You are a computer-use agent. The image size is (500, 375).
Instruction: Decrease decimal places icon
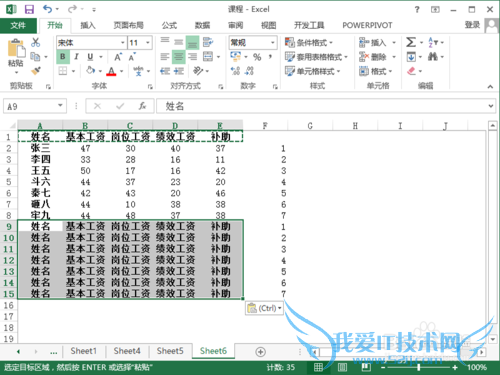pos(249,71)
